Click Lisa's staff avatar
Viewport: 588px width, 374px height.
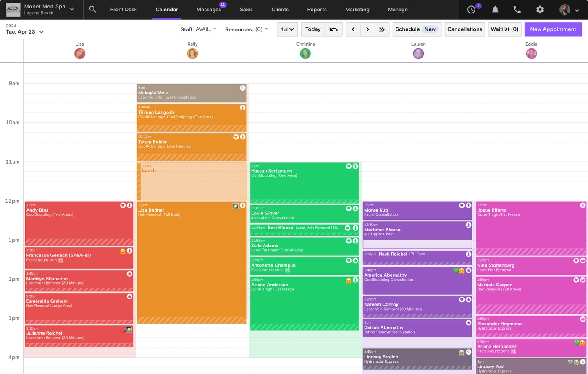tap(80, 53)
